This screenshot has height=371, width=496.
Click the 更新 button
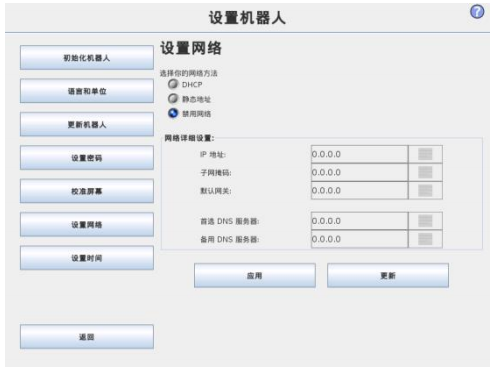click(x=388, y=275)
